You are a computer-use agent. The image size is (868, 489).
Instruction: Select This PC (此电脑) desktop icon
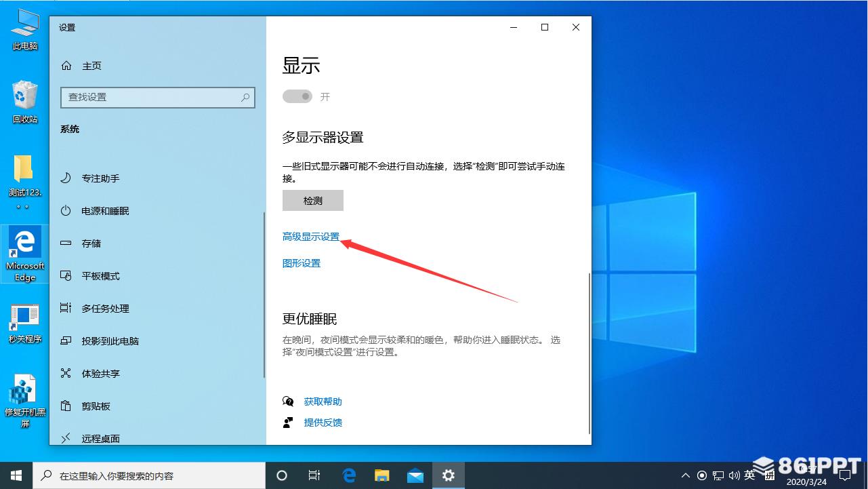click(25, 31)
